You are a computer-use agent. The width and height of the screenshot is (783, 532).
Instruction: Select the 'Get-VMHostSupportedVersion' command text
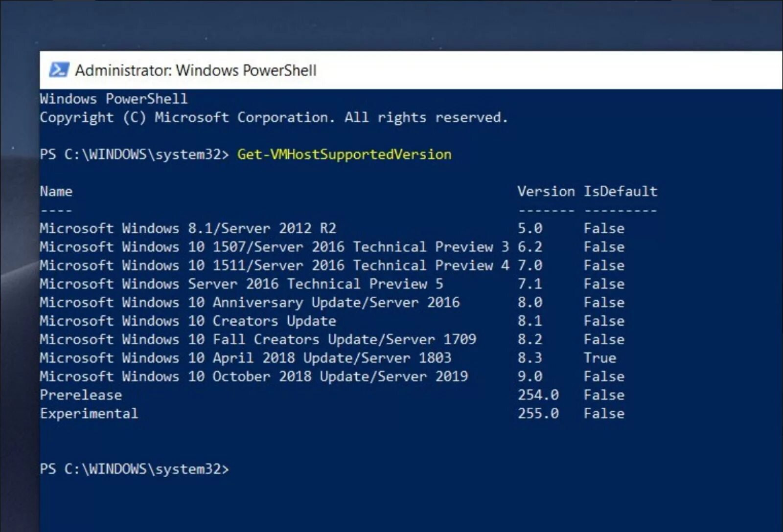(x=345, y=155)
